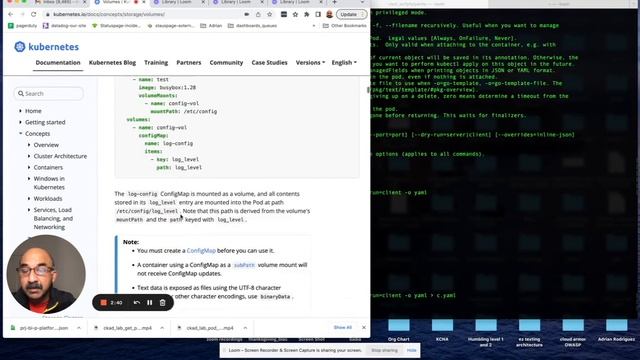The width and height of the screenshot is (640, 360).
Task: Reload the page with the refresh icon
Action: (33, 14)
